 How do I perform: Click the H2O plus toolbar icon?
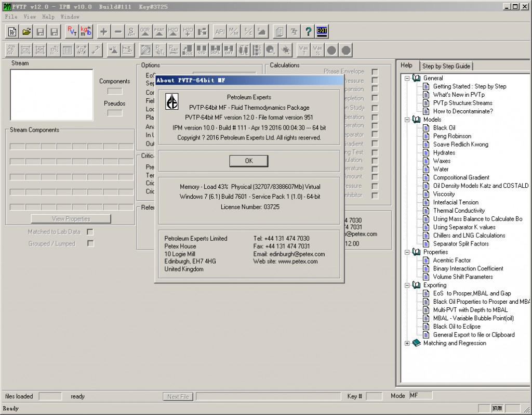click(187, 32)
